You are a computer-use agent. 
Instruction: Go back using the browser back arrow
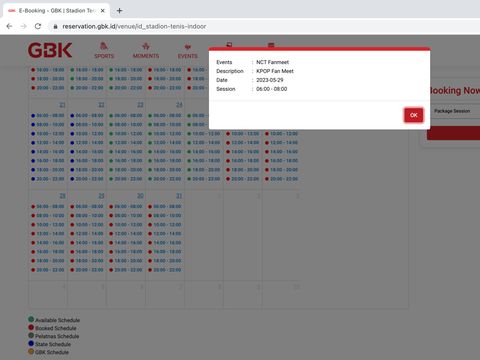9,26
